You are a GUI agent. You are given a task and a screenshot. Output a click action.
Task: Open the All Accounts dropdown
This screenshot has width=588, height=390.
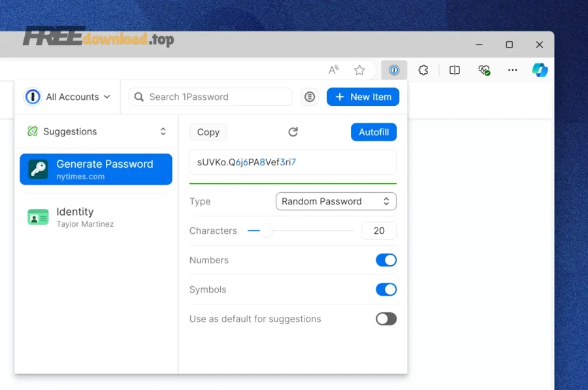(x=75, y=97)
